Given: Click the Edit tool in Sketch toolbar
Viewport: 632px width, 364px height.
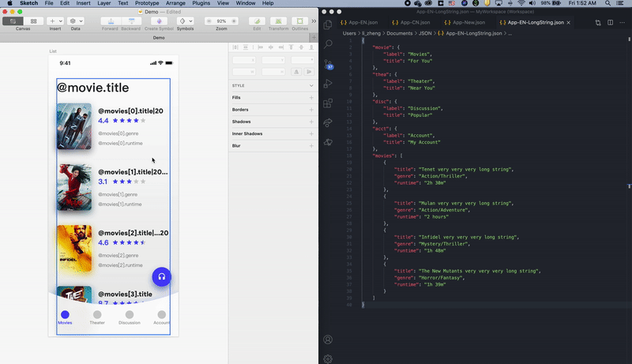Looking at the screenshot, I should click(x=257, y=21).
